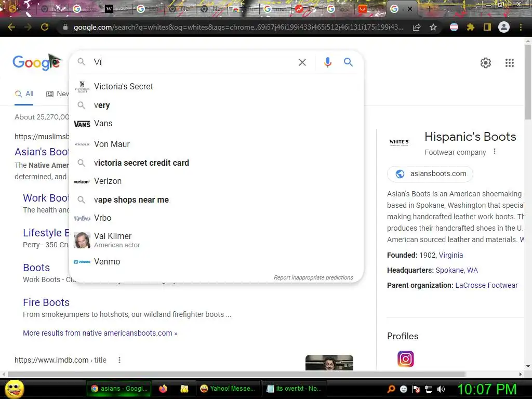Open the Chrome profile avatar
The image size is (532, 399).
coord(504,27)
